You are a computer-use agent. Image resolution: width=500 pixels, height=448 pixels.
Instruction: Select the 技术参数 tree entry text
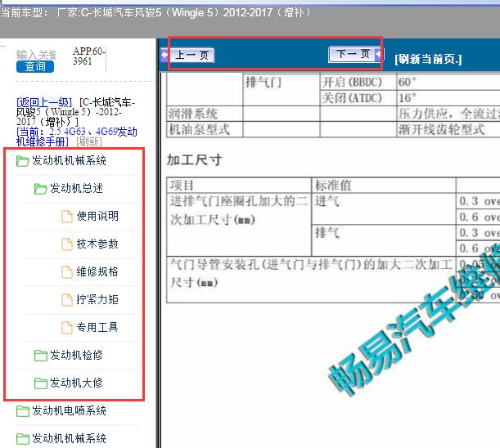tap(97, 244)
